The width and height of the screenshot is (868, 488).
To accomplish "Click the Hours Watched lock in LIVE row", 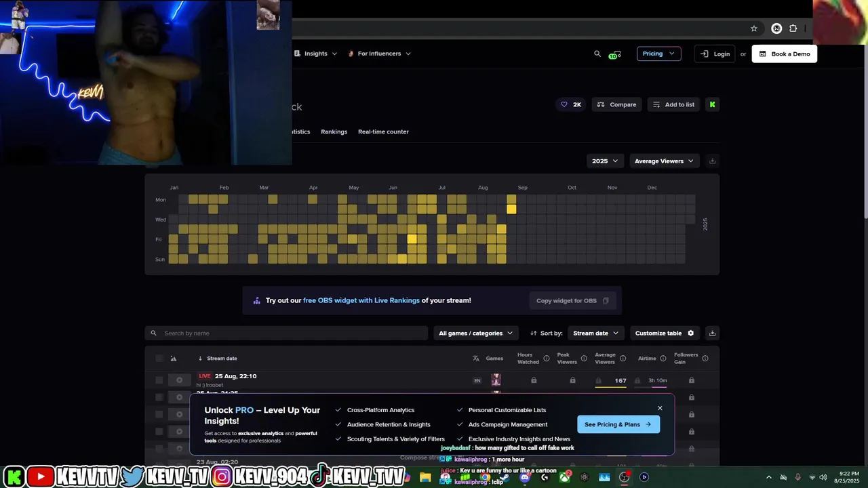I will point(534,380).
